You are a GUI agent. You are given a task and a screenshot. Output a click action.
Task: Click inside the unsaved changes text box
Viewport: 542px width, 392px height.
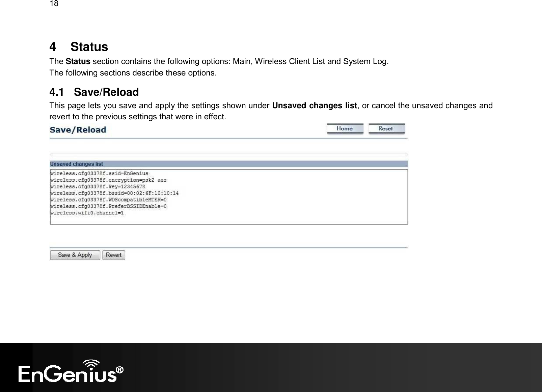point(229,197)
